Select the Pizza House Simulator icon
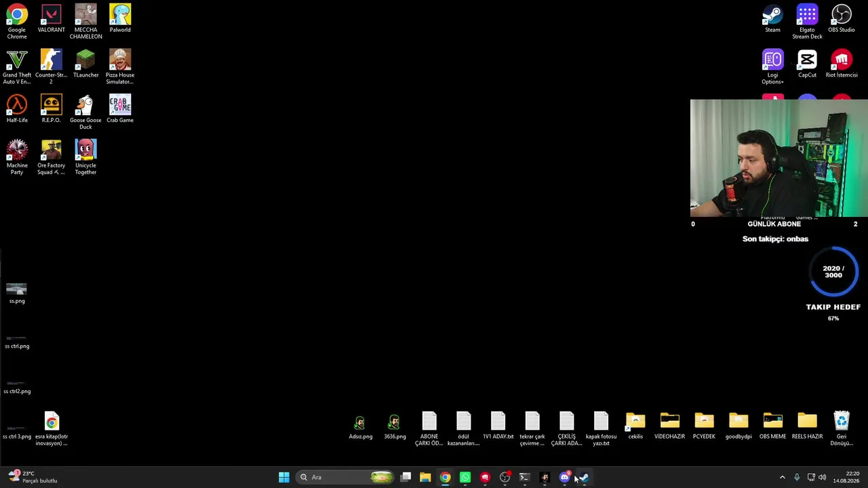This screenshot has height=488, width=868. (120, 67)
